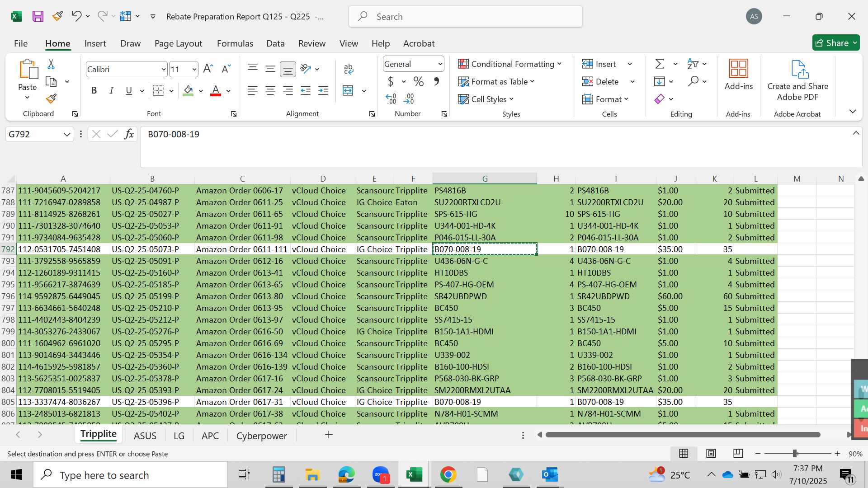This screenshot has height=488, width=868.
Task: Apply the red font color A
Action: click(x=216, y=91)
